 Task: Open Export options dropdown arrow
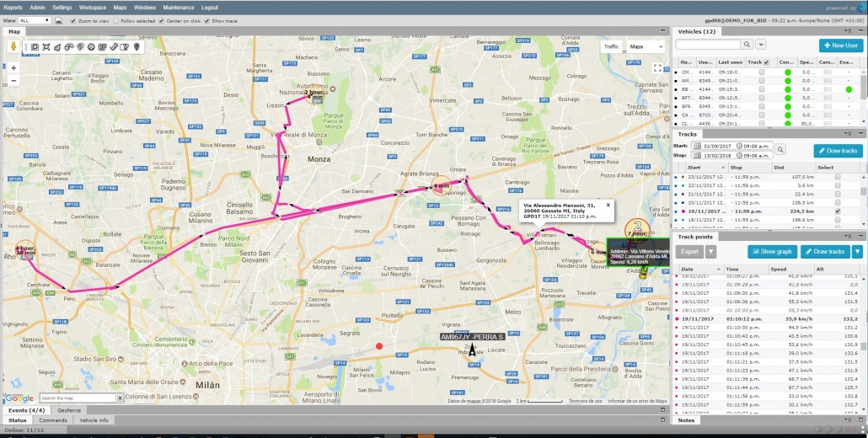tap(710, 252)
